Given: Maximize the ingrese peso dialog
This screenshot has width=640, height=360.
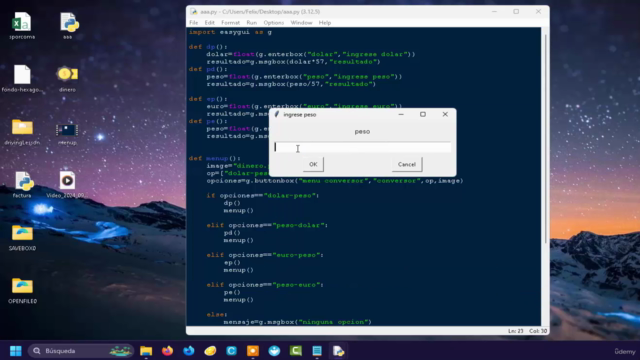Looking at the screenshot, I should 423,115.
